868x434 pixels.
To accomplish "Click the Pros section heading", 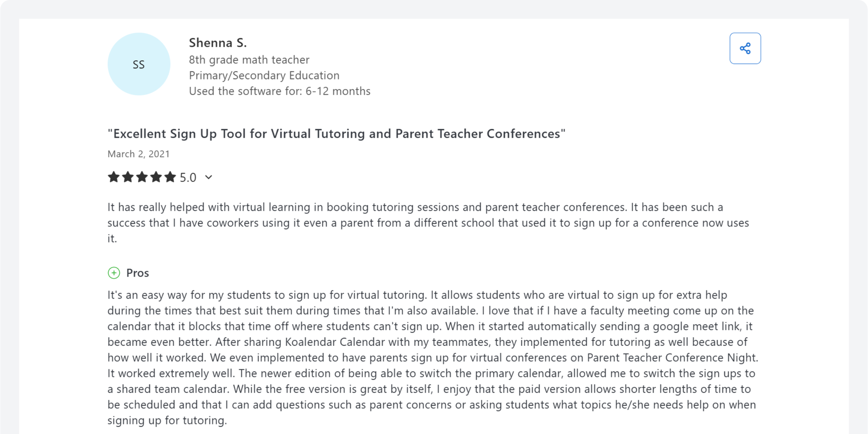I will (x=138, y=273).
